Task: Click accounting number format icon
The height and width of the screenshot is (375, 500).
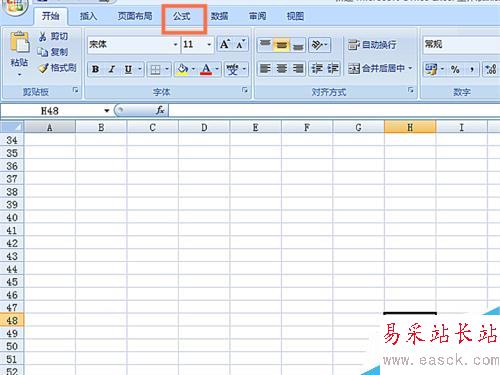Action: point(431,69)
